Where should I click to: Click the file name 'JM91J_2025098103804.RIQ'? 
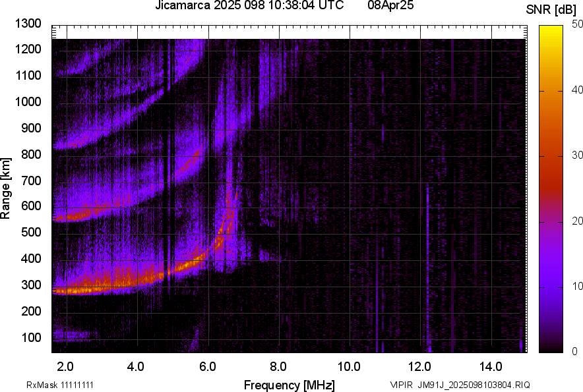coord(474,385)
